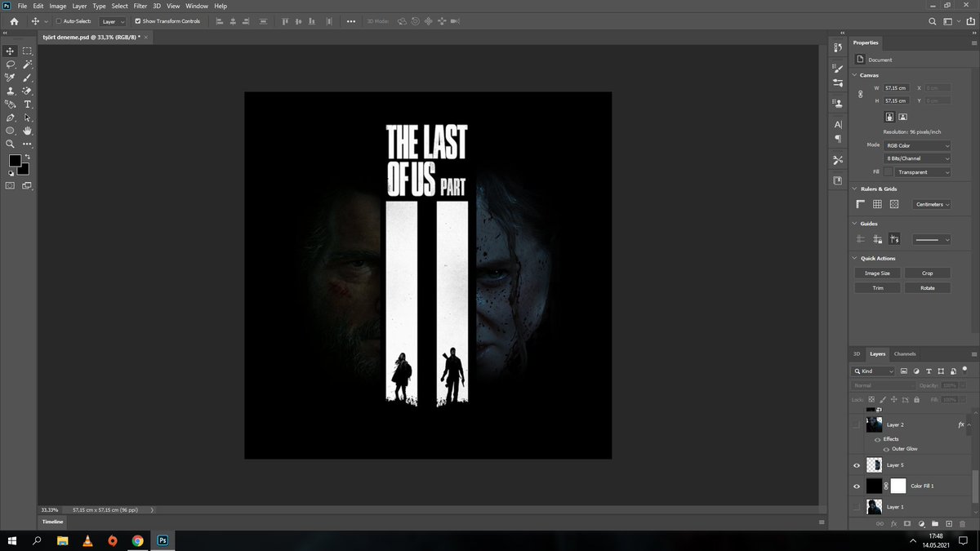This screenshot has height=551, width=980.
Task: Click the Home icon in options bar
Action: (x=14, y=21)
